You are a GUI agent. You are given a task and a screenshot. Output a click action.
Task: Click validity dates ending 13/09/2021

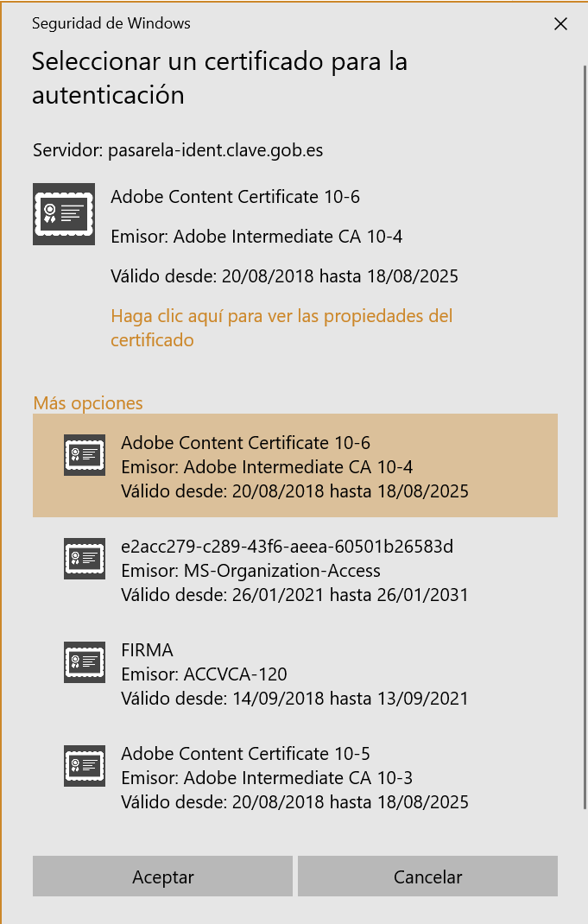tap(294, 699)
